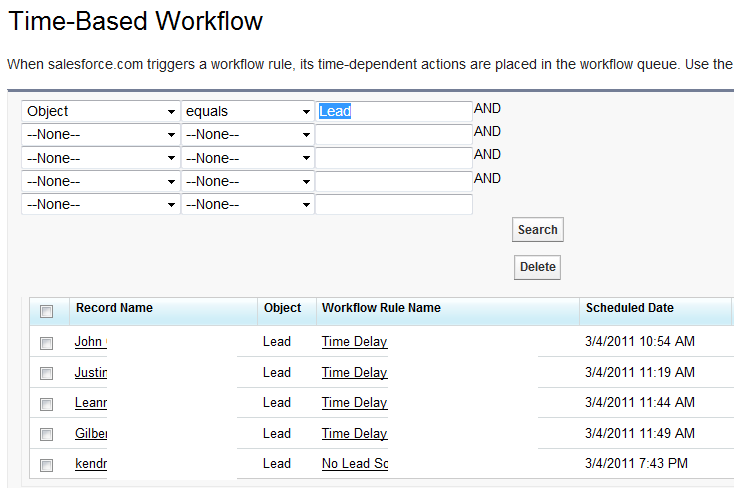The width and height of the screenshot is (734, 488).
Task: Sort by the Record Name column header
Action: (114, 308)
